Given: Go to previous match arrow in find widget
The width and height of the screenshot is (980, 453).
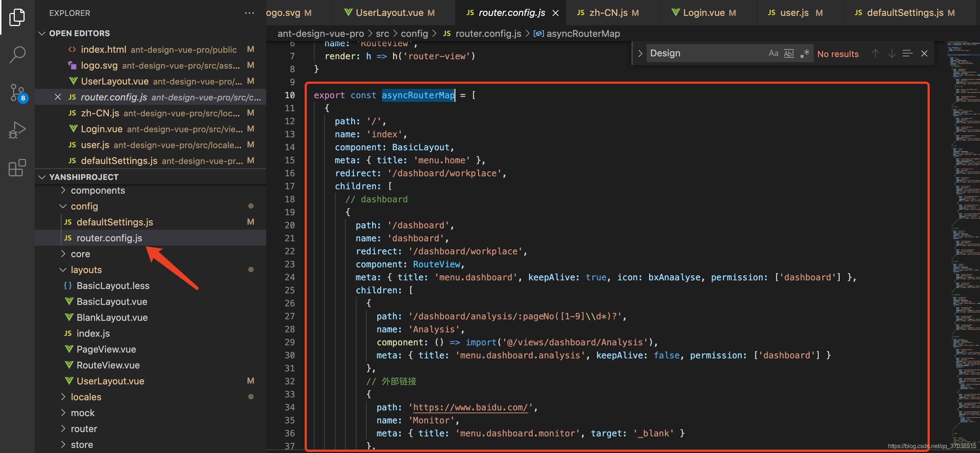Looking at the screenshot, I should click(875, 53).
